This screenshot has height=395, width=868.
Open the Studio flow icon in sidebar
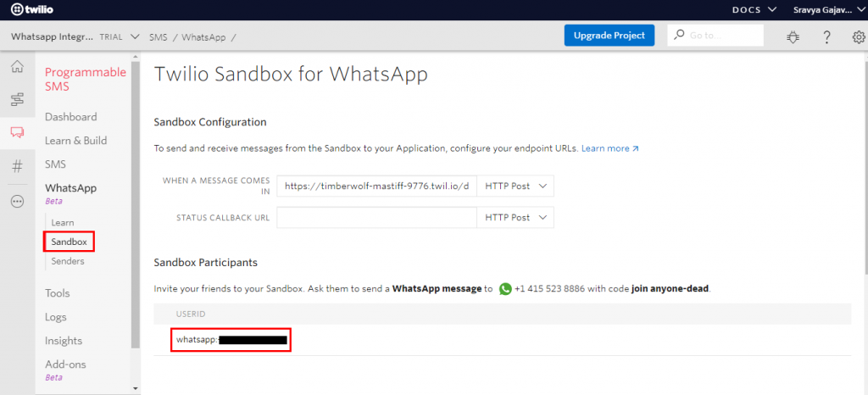point(18,99)
